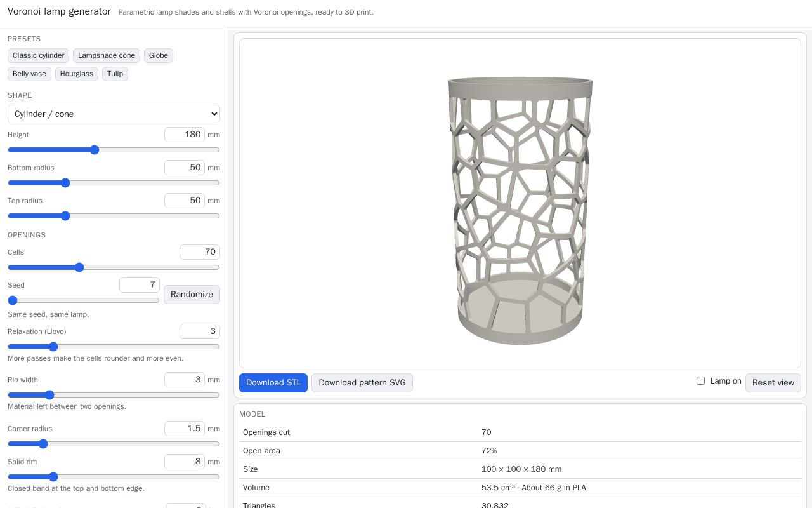This screenshot has height=508, width=812.
Task: Choose the Globe preset
Action: (x=159, y=55)
